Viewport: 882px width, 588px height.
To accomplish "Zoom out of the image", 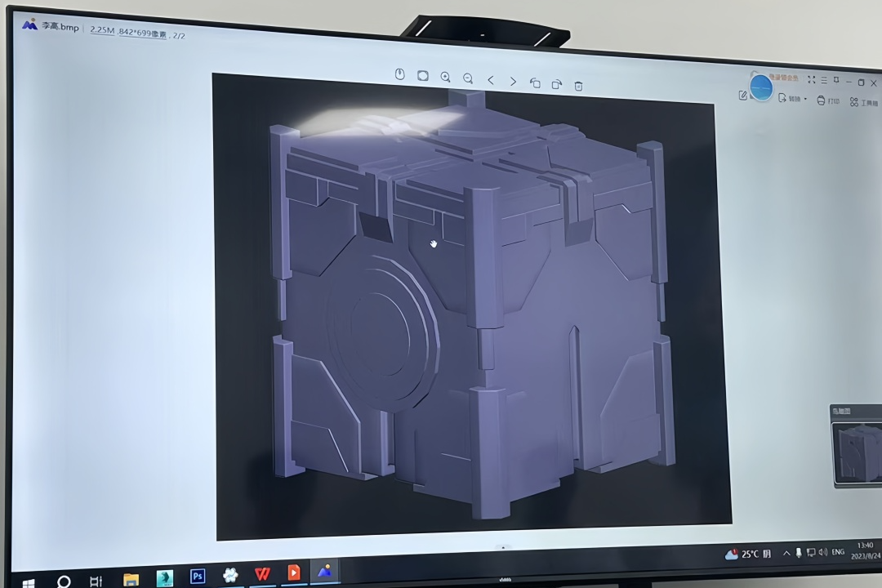I will 468,78.
